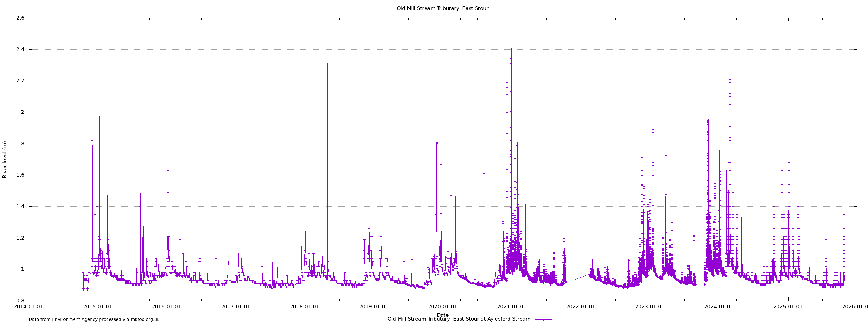Click the 2.6 y-axis tick label
The height and width of the screenshot is (326, 868).
20,18
